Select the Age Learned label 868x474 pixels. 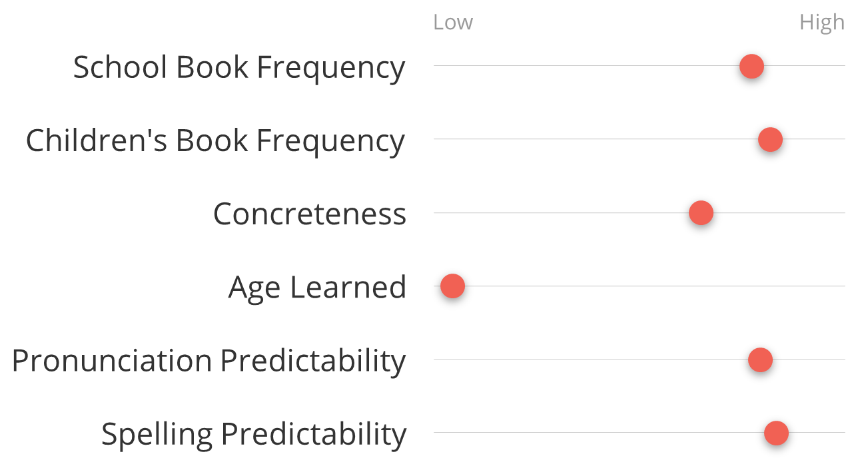click(x=317, y=288)
